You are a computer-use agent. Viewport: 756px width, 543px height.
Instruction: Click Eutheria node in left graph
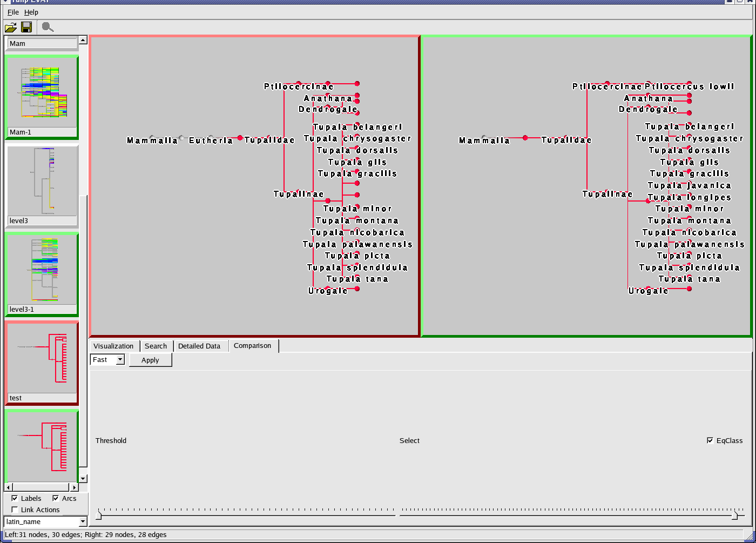click(x=211, y=140)
